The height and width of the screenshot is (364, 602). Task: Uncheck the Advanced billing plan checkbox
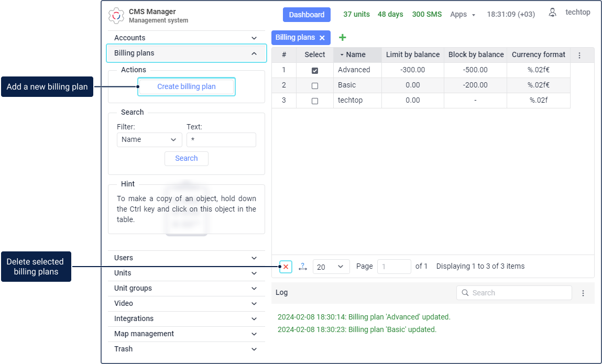coord(315,70)
